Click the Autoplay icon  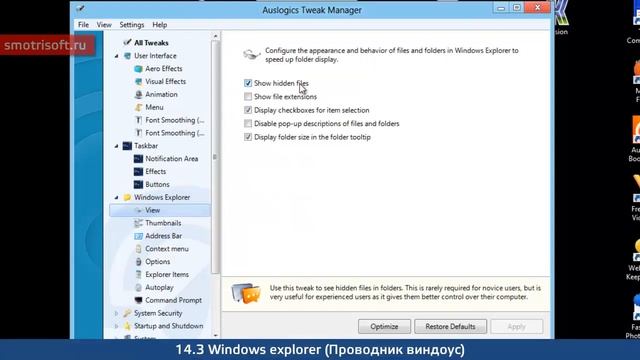pyautogui.click(x=138, y=287)
